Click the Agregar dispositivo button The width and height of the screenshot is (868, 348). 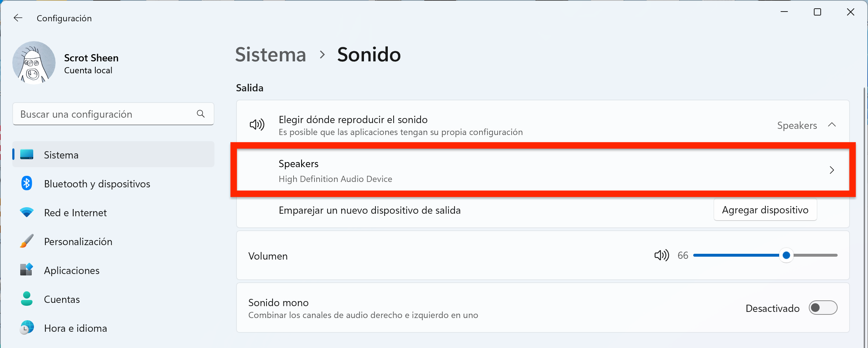(x=765, y=210)
